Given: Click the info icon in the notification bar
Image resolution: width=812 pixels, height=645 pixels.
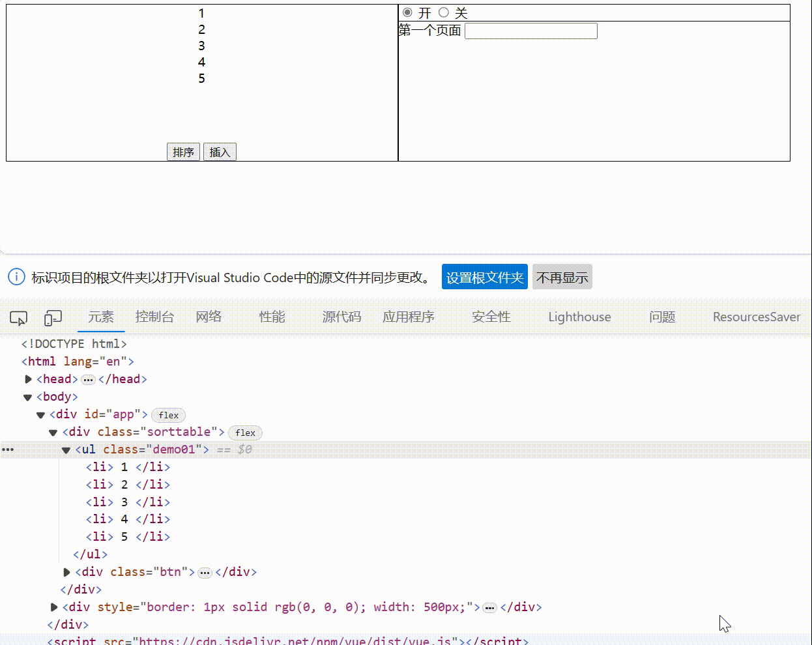Looking at the screenshot, I should (16, 277).
